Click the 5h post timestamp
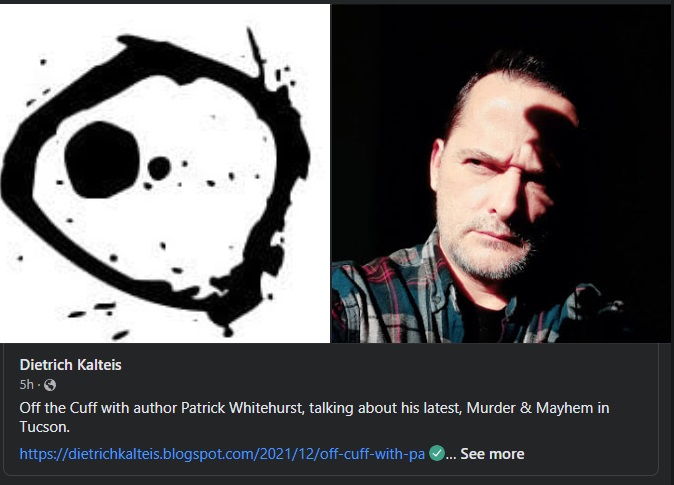This screenshot has width=674, height=485. [26, 384]
